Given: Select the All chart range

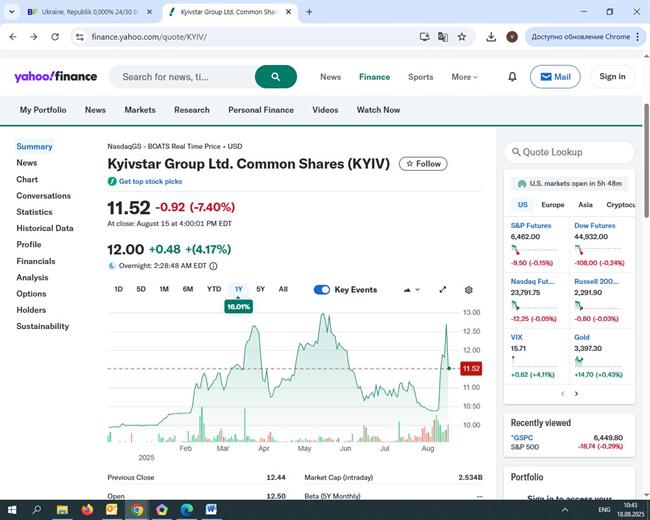Looking at the screenshot, I should [x=283, y=289].
